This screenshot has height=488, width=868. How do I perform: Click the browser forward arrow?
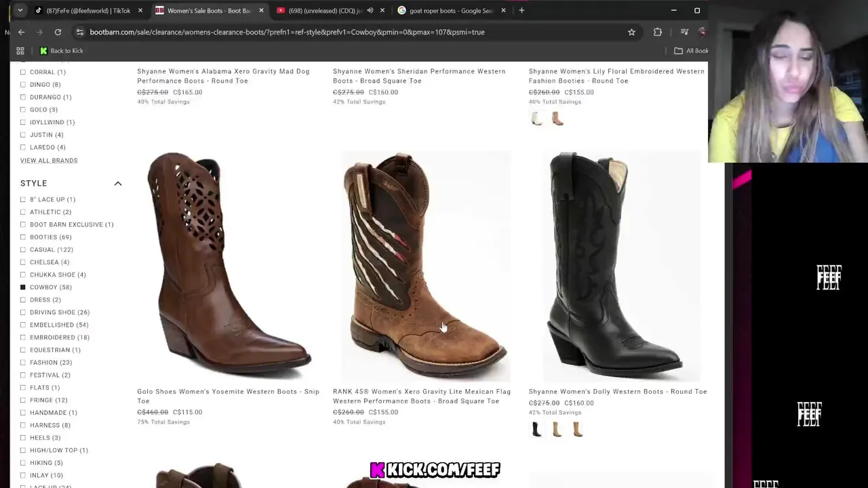pyautogui.click(x=39, y=32)
